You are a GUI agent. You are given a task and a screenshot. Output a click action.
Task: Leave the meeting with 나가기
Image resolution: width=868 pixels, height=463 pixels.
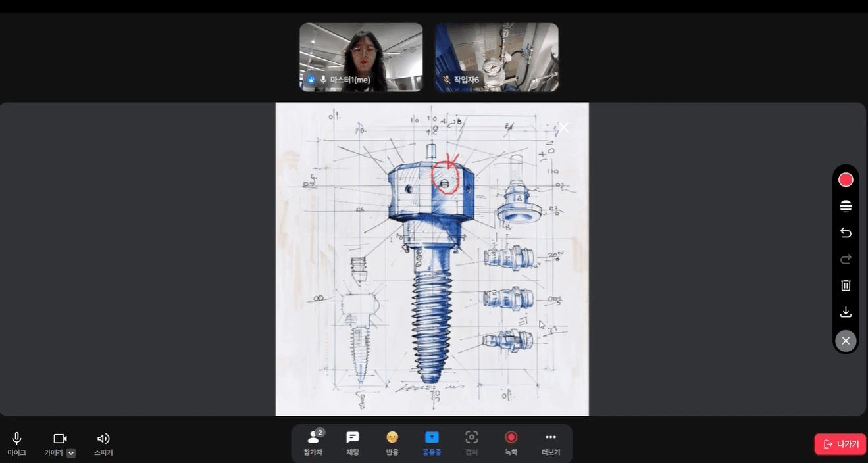[840, 444]
